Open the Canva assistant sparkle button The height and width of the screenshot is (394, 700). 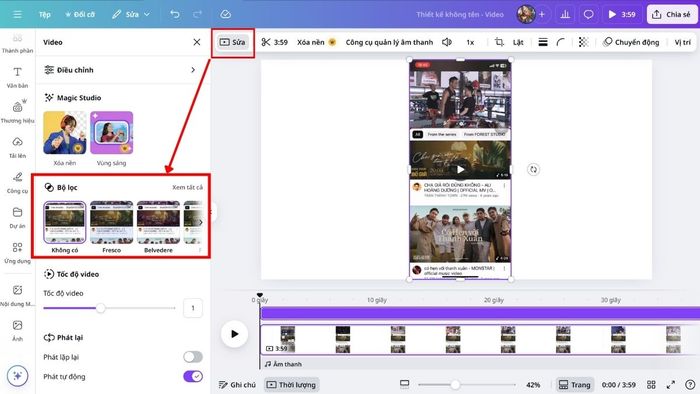pos(17,376)
